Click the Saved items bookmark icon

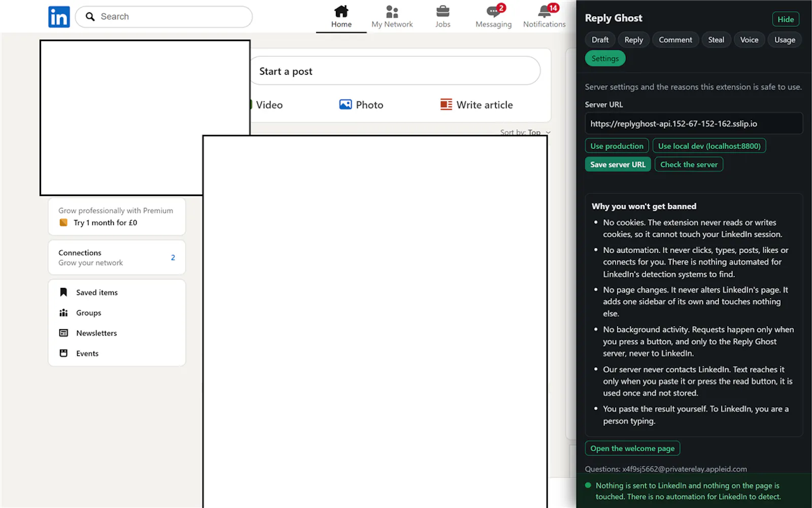click(63, 292)
